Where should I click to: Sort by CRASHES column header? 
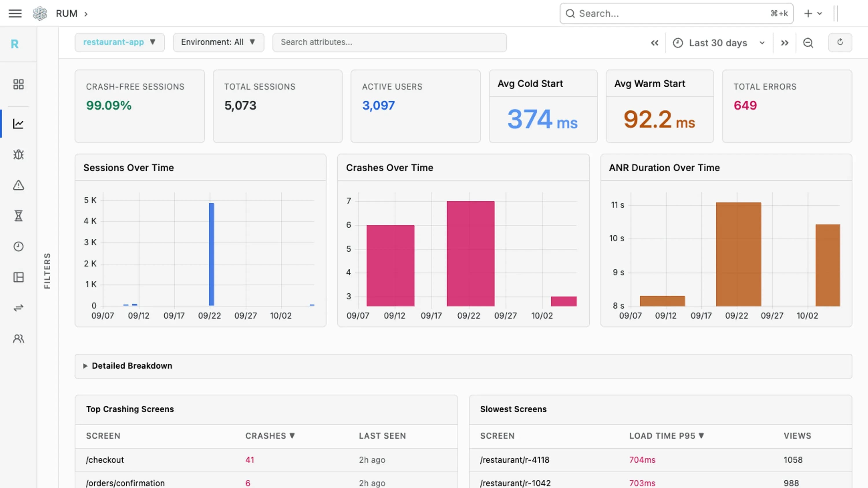(270, 436)
